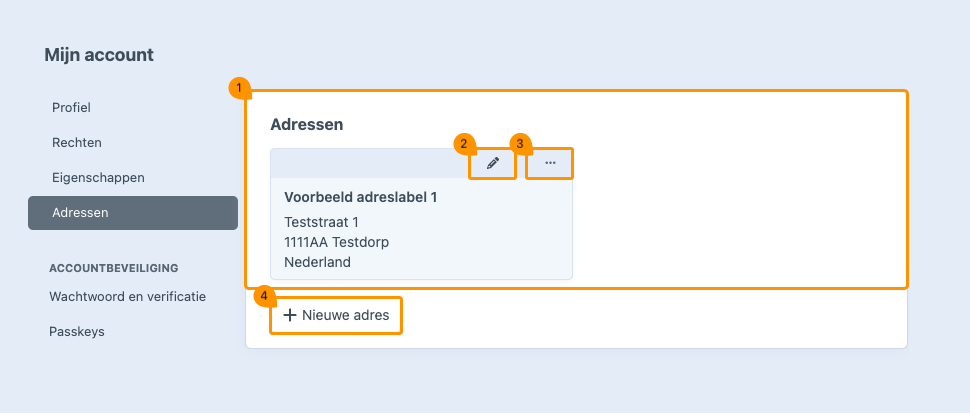Click the Teststraat 1 address line

point(321,222)
